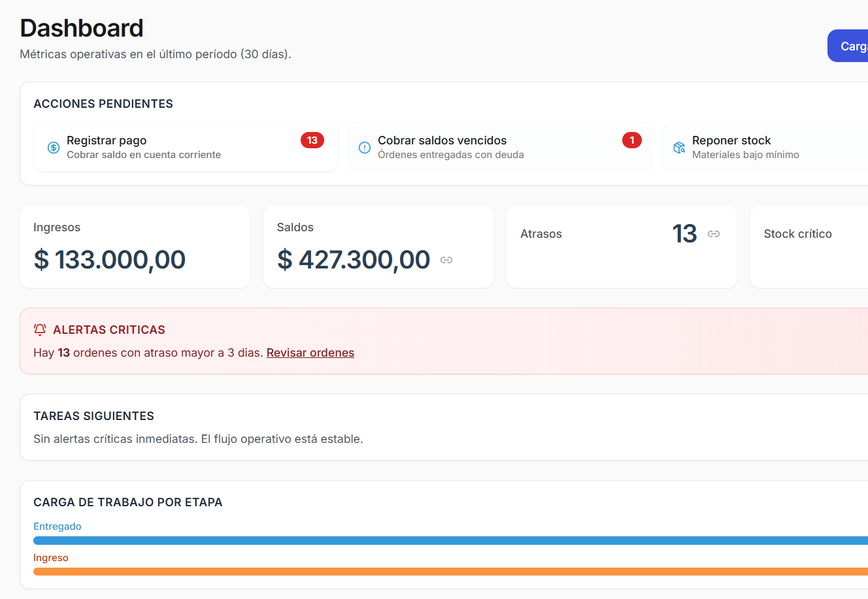Follow the Revisar ordenes link
Image resolution: width=868 pixels, height=599 pixels.
[x=310, y=353]
